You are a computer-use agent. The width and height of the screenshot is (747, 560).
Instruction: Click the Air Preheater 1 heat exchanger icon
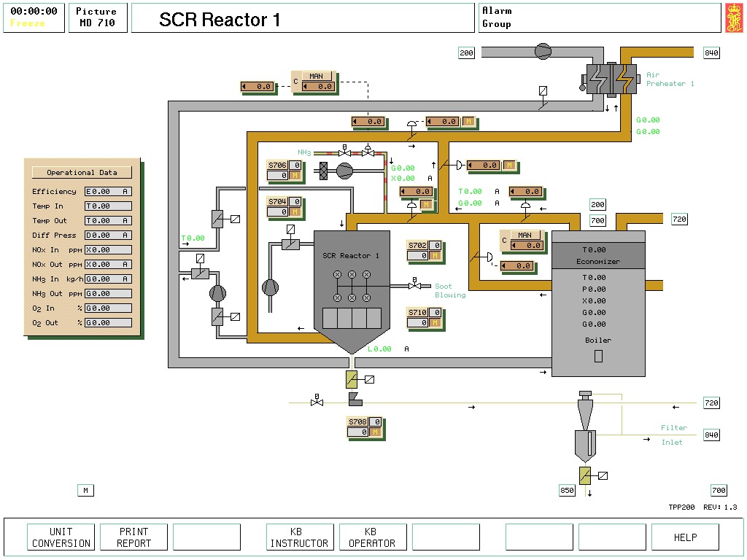pyautogui.click(x=611, y=79)
